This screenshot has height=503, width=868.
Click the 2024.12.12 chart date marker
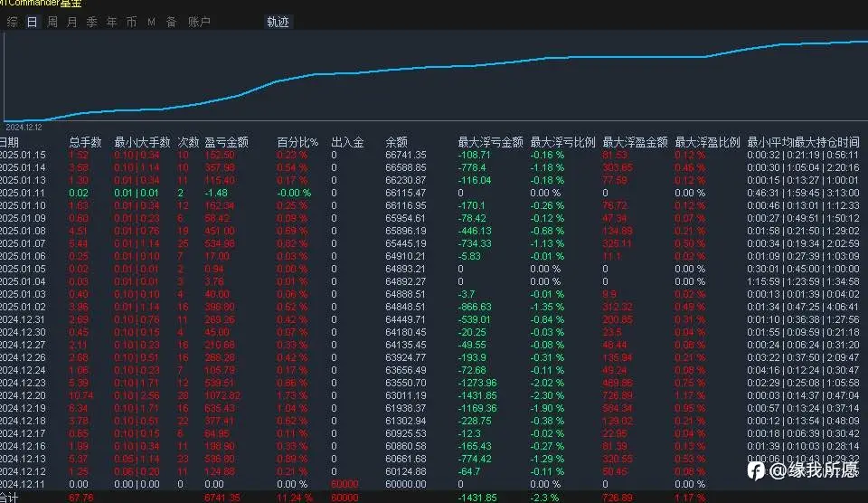point(24,128)
